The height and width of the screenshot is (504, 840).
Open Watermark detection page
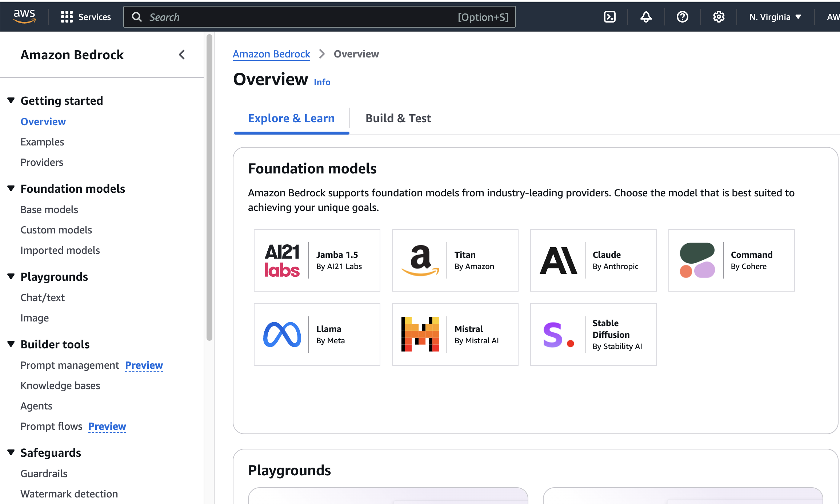click(69, 494)
